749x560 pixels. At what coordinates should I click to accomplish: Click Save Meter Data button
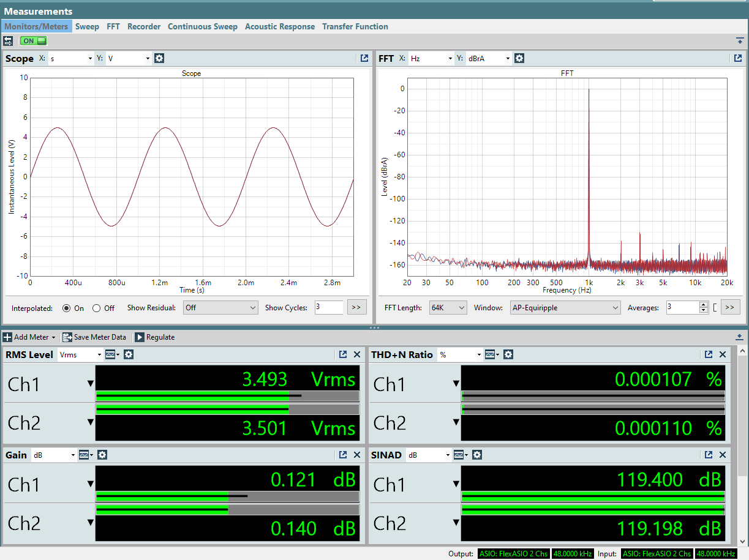pyautogui.click(x=94, y=337)
